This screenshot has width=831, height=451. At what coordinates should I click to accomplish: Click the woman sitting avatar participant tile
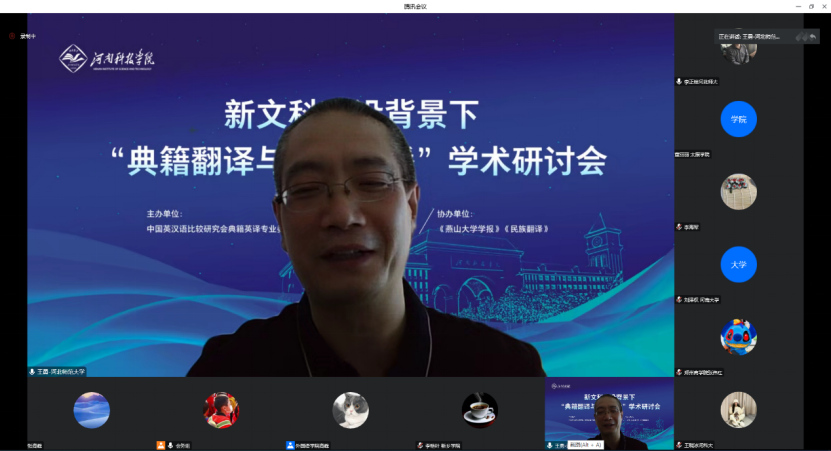(x=738, y=410)
